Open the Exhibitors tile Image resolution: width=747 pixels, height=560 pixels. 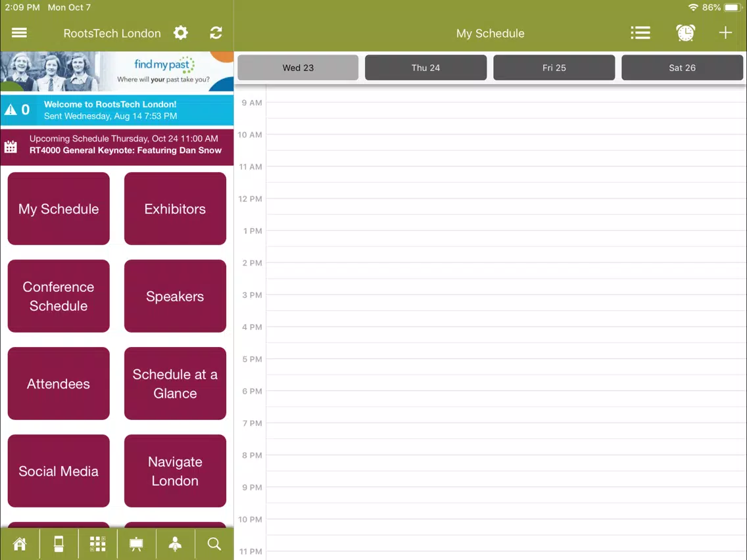(176, 208)
